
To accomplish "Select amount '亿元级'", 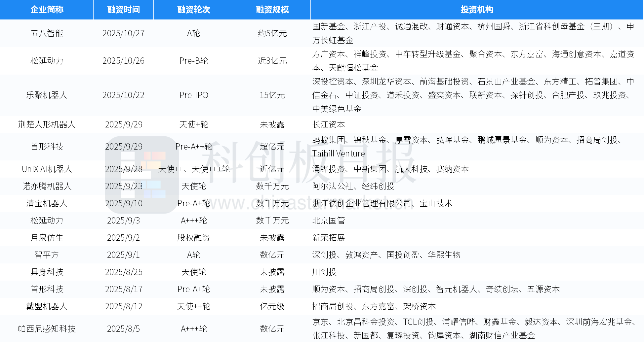I will tap(272, 306).
